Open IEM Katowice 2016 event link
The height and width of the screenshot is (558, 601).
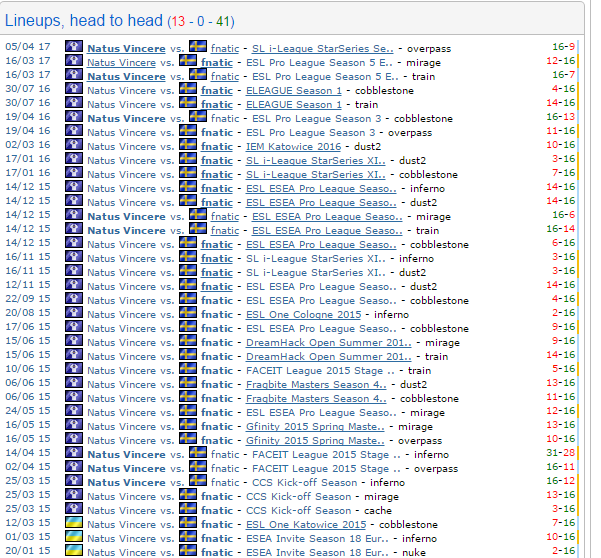click(x=293, y=146)
